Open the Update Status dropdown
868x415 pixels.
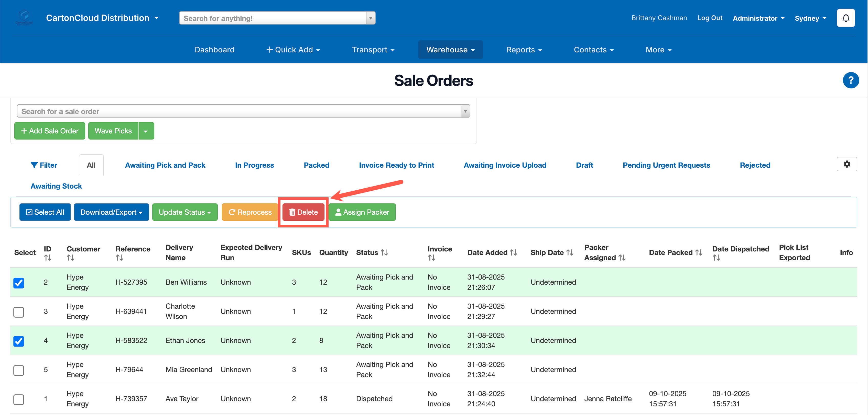click(x=185, y=212)
